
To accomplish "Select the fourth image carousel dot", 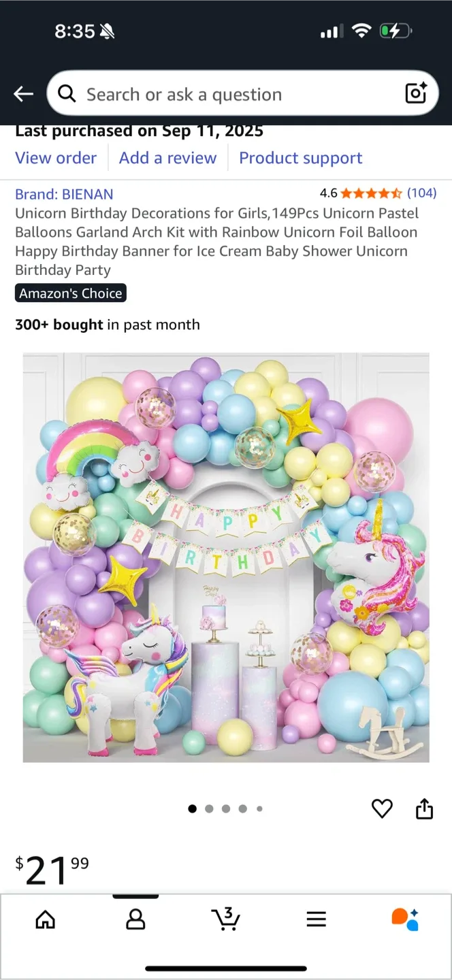I will coord(242,808).
